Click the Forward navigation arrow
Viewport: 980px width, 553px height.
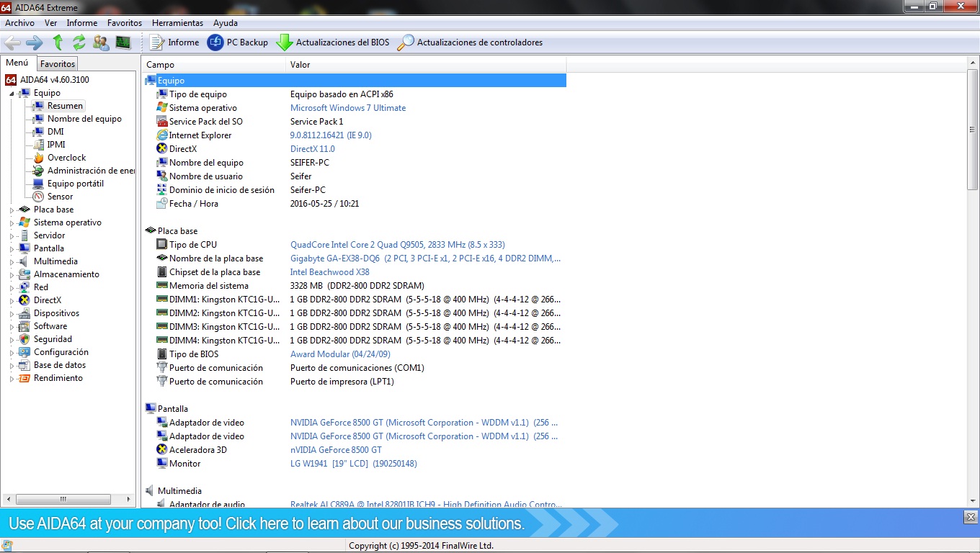tap(34, 42)
